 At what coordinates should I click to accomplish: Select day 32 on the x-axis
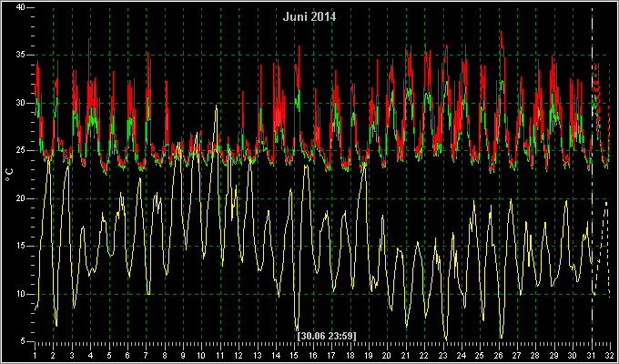pyautogui.click(x=610, y=355)
